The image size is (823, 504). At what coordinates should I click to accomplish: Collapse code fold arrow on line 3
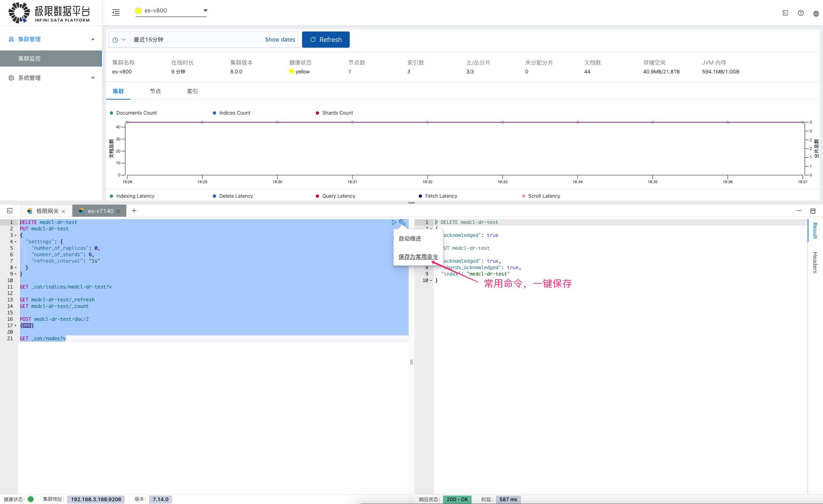(x=16, y=235)
